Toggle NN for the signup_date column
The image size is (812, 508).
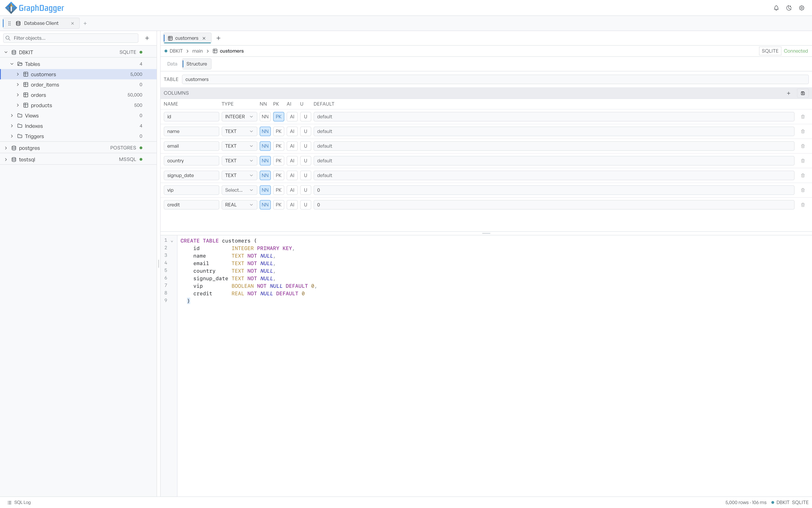click(265, 175)
